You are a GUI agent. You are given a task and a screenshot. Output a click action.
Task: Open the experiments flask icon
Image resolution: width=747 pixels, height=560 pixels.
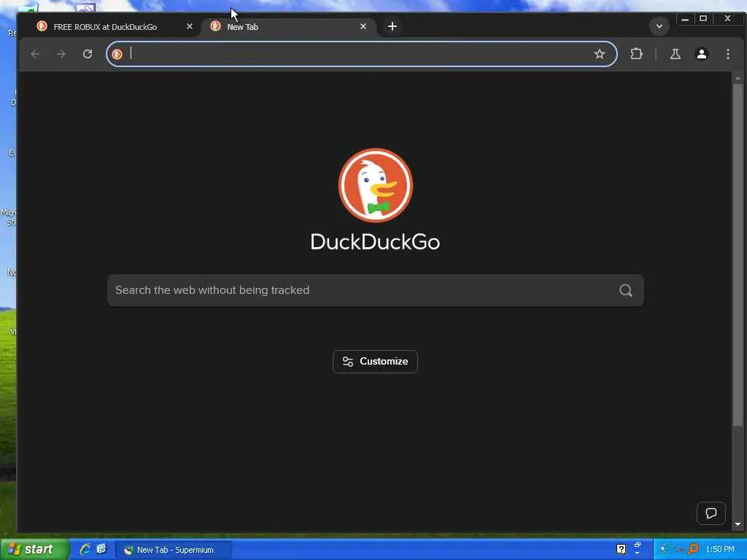(675, 54)
